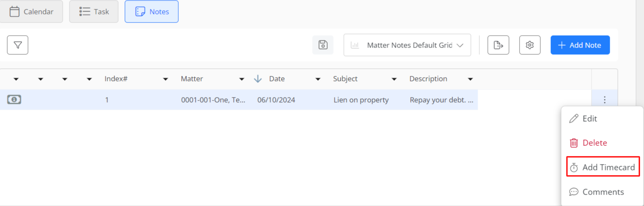Click the three-dot row actions icon
Screen dimensions: 644x206
[605, 100]
